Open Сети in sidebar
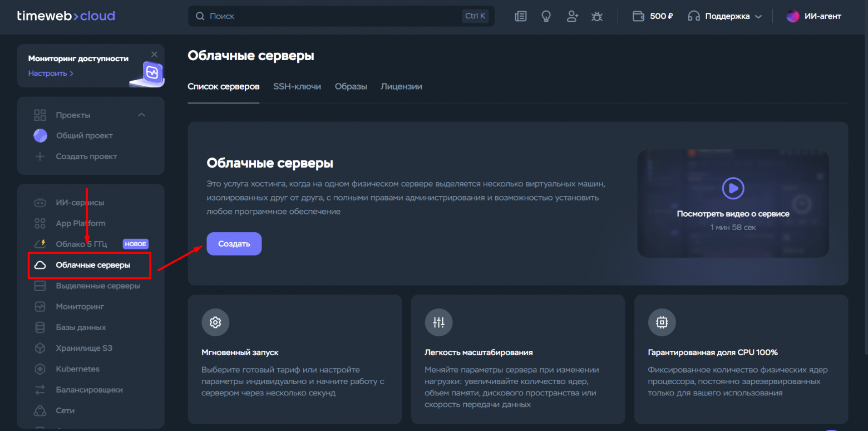The image size is (868, 431). (65, 410)
